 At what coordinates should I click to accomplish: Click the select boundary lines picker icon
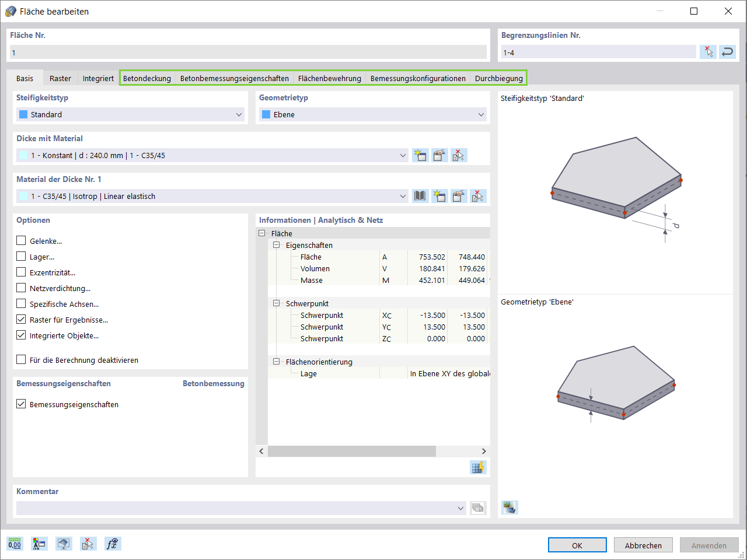(708, 52)
